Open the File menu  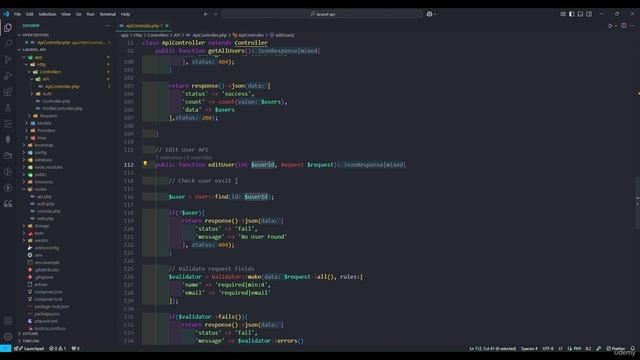18,14
